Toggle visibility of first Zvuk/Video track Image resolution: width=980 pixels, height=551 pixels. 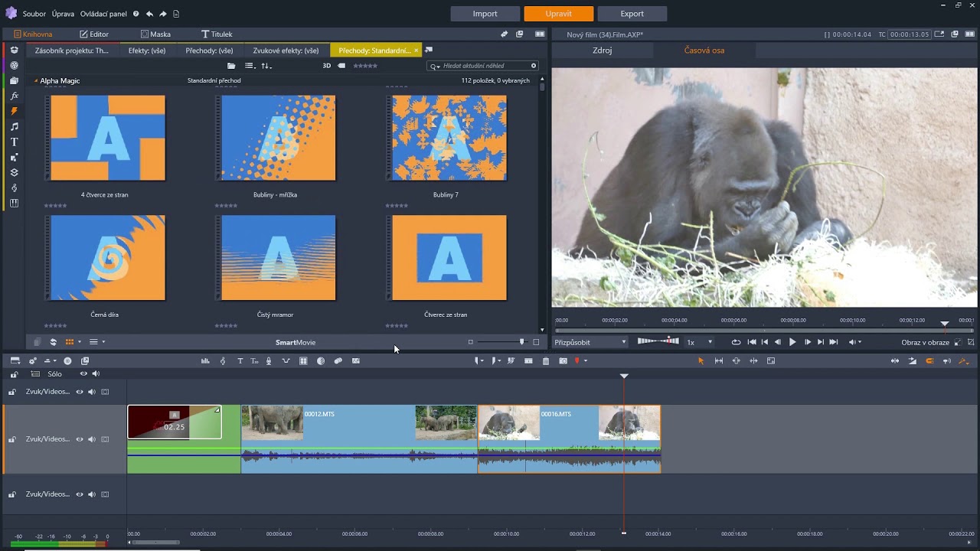pos(80,392)
